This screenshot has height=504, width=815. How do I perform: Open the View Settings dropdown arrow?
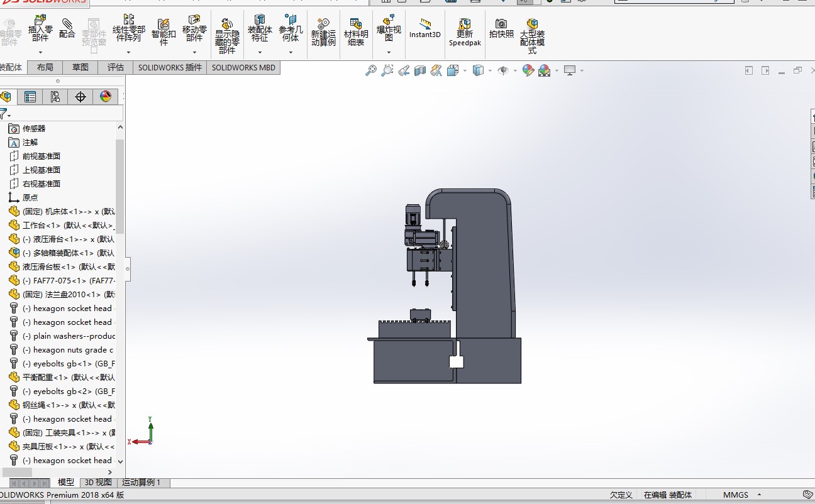[582, 70]
